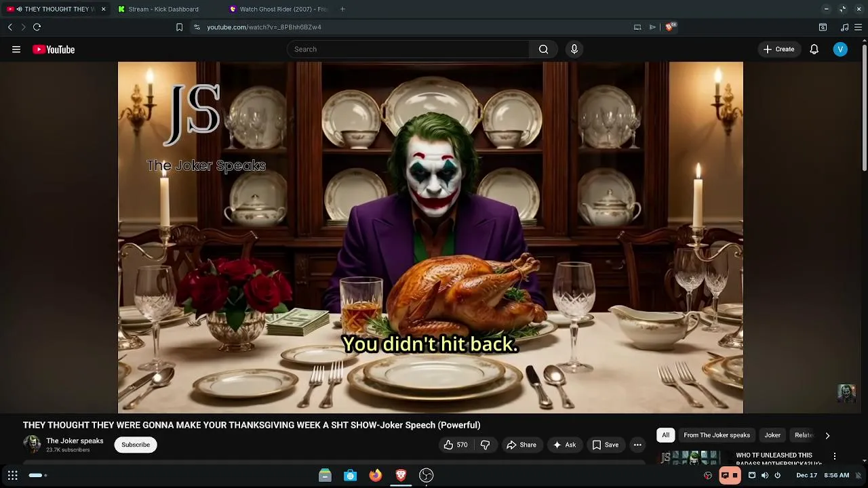
Task: Open a new browser tab
Action: [342, 9]
